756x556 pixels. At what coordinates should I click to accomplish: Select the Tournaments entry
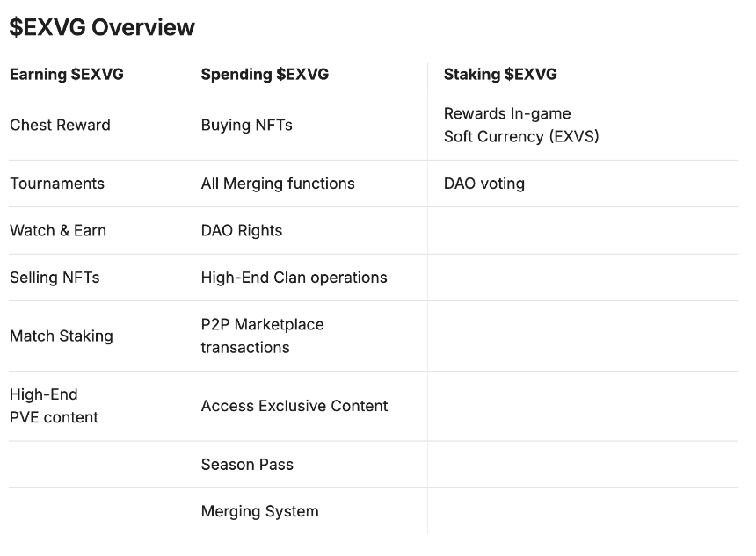click(57, 184)
